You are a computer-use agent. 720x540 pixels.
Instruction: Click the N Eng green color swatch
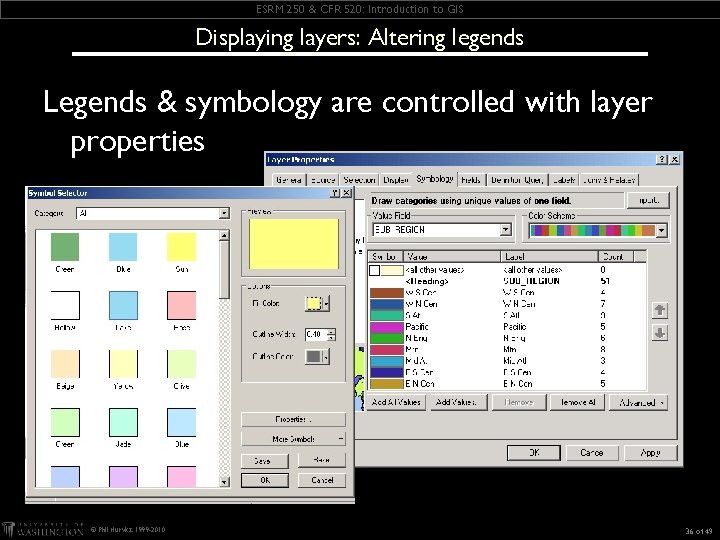387,338
